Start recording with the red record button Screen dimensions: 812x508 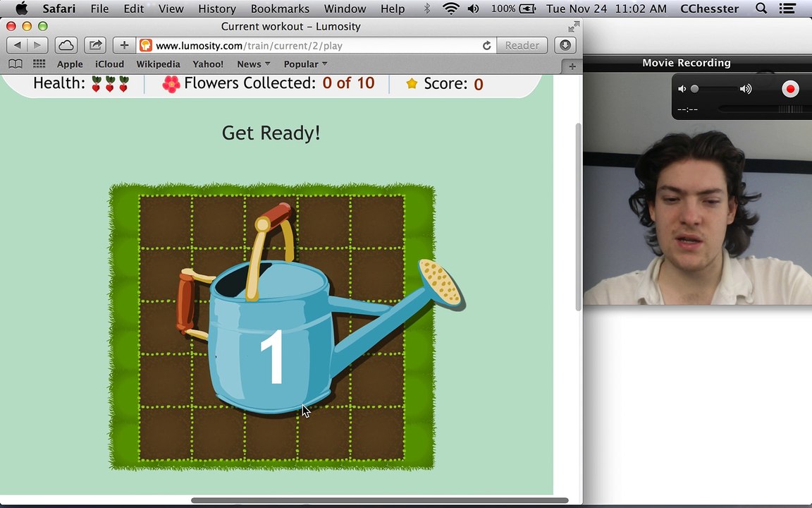click(790, 89)
